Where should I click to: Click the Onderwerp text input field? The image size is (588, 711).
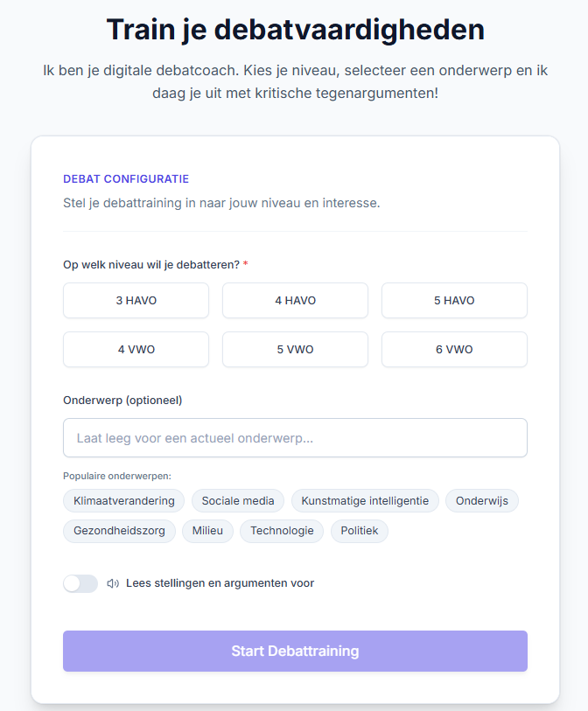(x=295, y=437)
